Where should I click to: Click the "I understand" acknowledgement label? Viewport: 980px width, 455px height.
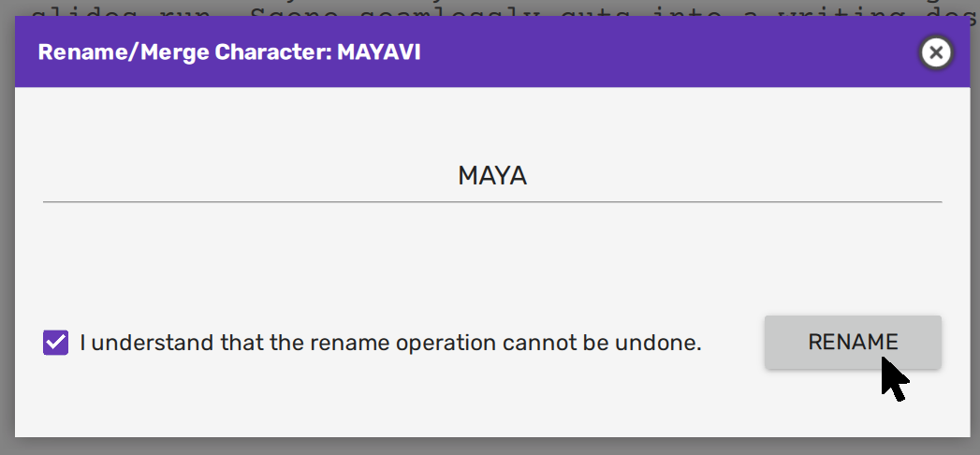coord(390,343)
